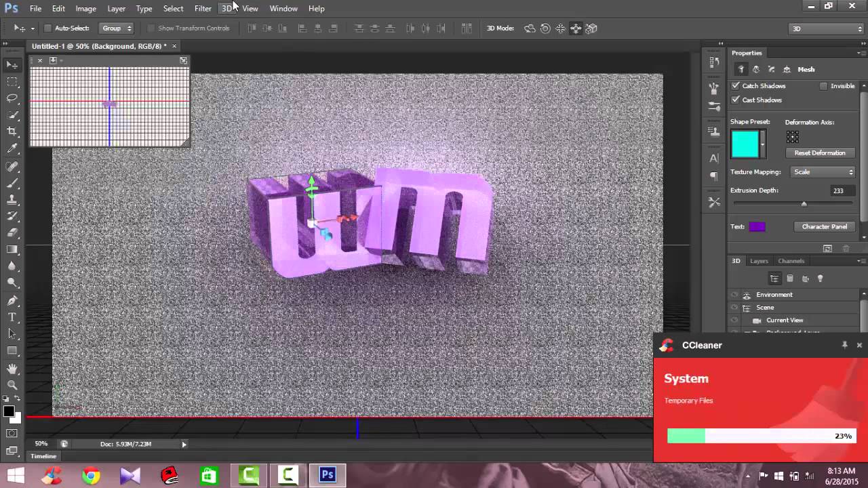Open the Window menu

pyautogui.click(x=283, y=8)
